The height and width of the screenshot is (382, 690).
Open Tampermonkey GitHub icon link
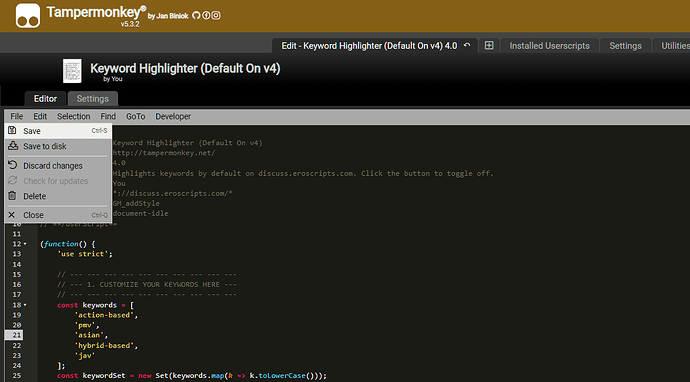click(196, 15)
